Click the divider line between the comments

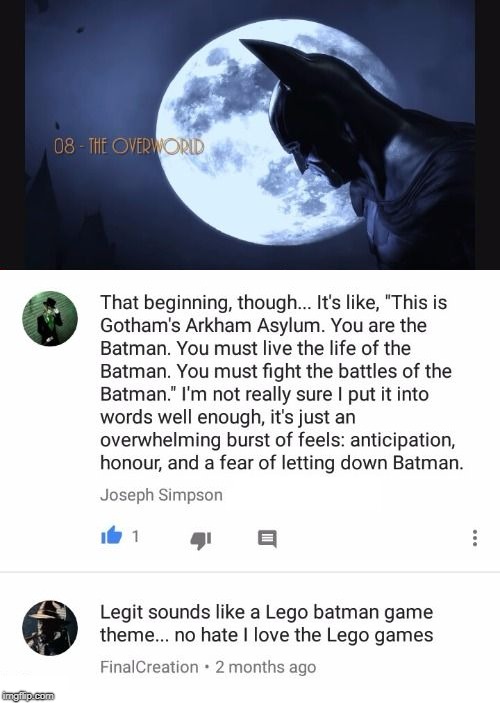[x=250, y=572]
